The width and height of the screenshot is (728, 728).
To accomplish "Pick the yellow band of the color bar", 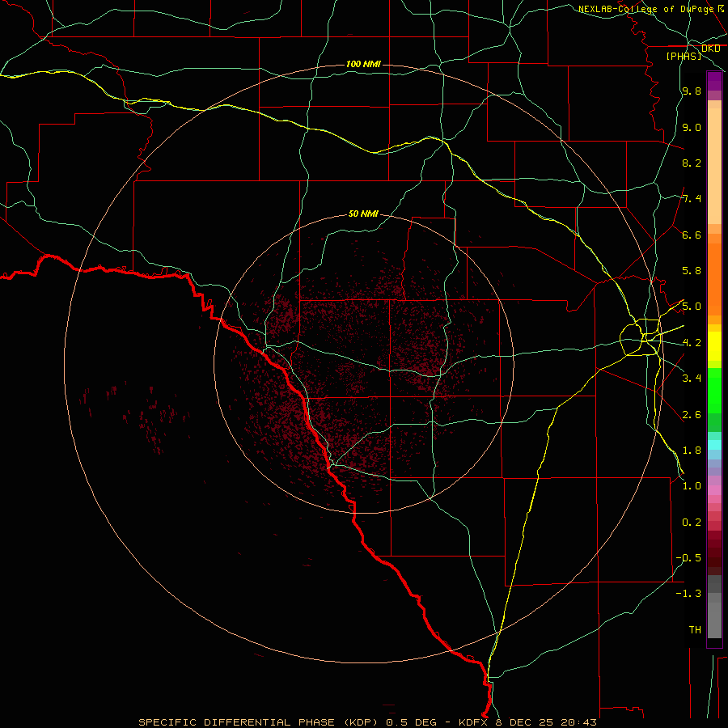I will pyautogui.click(x=714, y=346).
